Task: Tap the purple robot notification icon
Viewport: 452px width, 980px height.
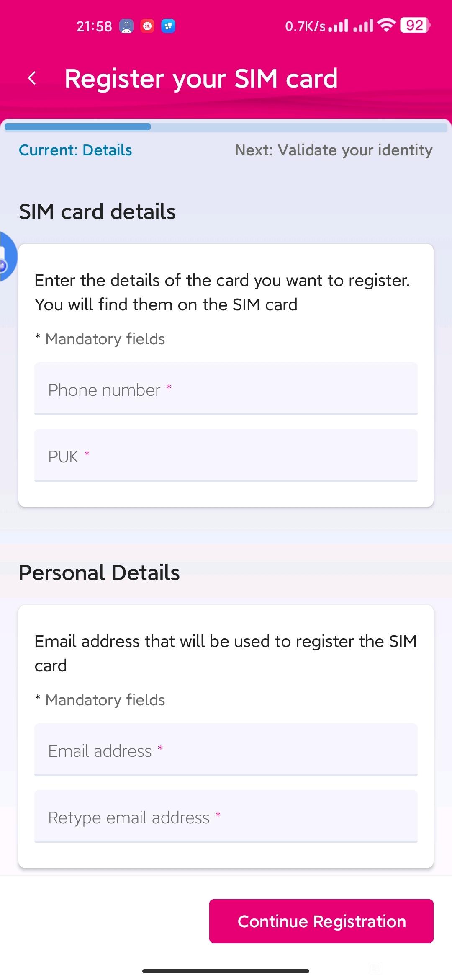Action: tap(126, 26)
